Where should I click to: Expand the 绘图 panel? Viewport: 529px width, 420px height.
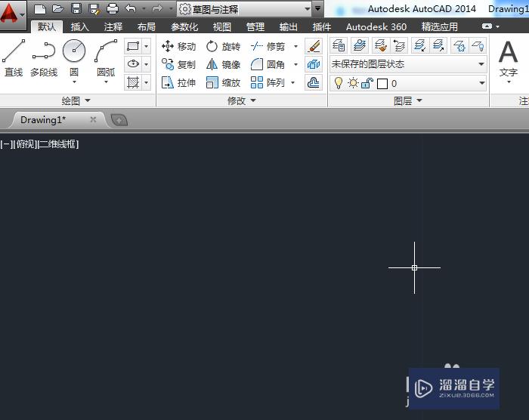tap(76, 100)
